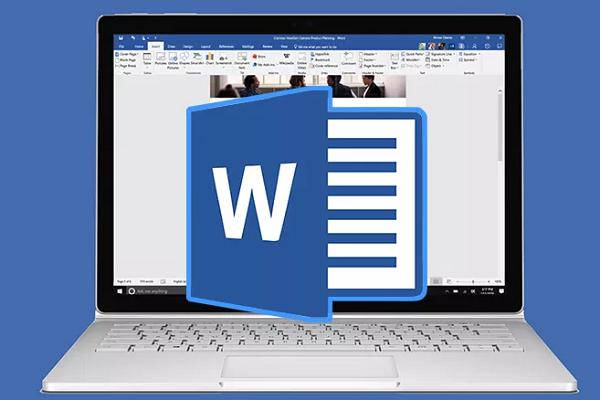Switch to the Design tab
The height and width of the screenshot is (400, 600).
pyautogui.click(x=186, y=46)
